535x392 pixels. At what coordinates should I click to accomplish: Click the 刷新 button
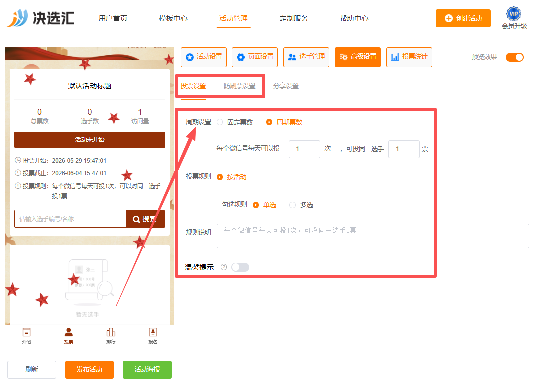click(32, 370)
